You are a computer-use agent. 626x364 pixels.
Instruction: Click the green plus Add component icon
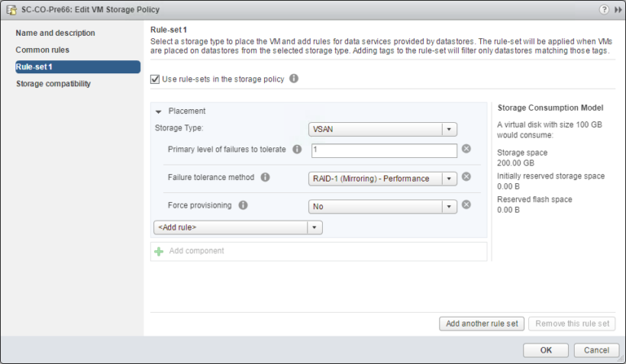159,251
